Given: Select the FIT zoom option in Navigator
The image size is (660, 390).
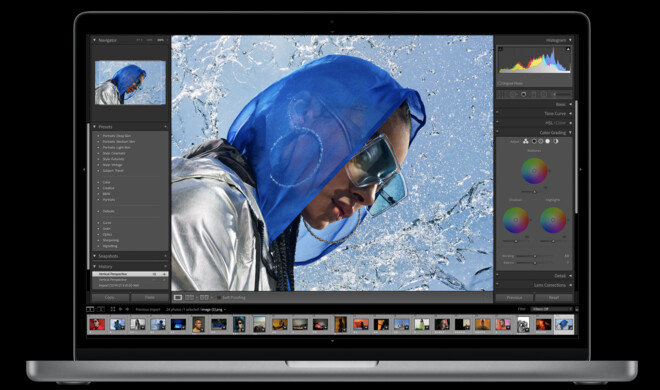Looking at the screenshot, I should [138, 40].
